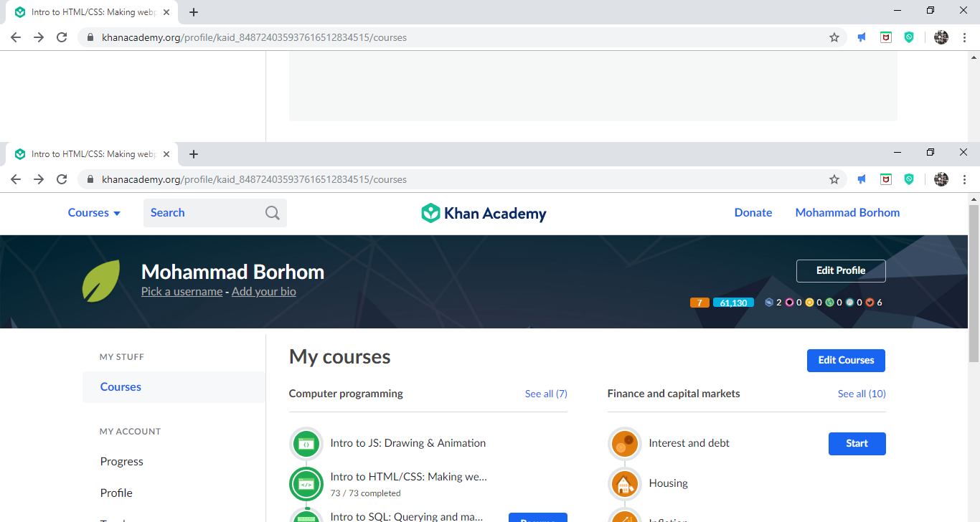The image size is (980, 522).
Task: Open Intro to JS: Drawing & Animation
Action: coord(408,443)
